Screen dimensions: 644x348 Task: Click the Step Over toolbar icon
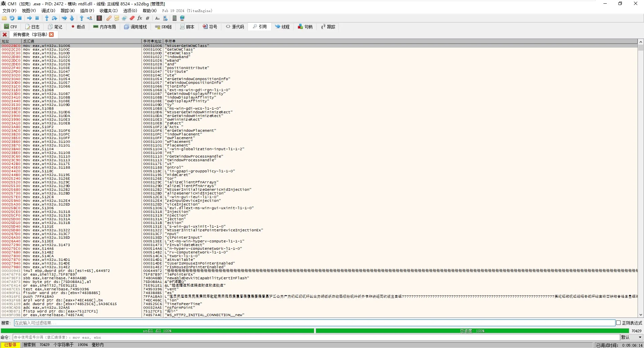click(x=55, y=18)
